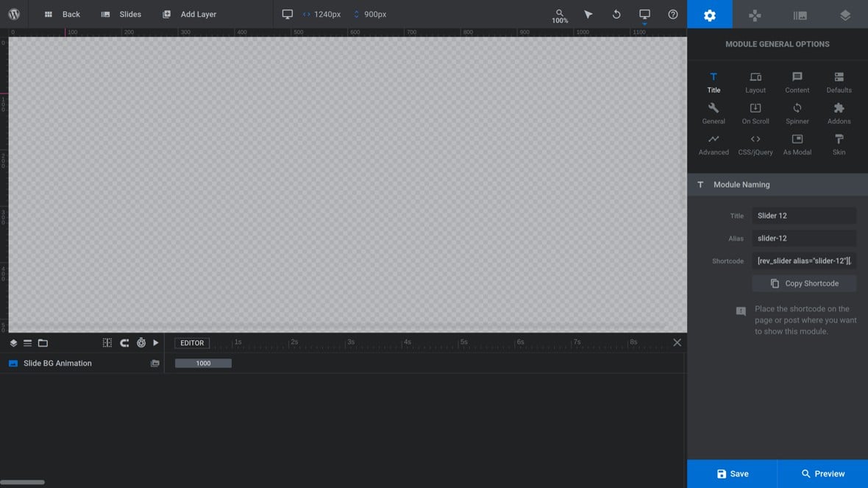Click the Title field containing Slider 12
The image size is (868, 488).
pyautogui.click(x=804, y=216)
